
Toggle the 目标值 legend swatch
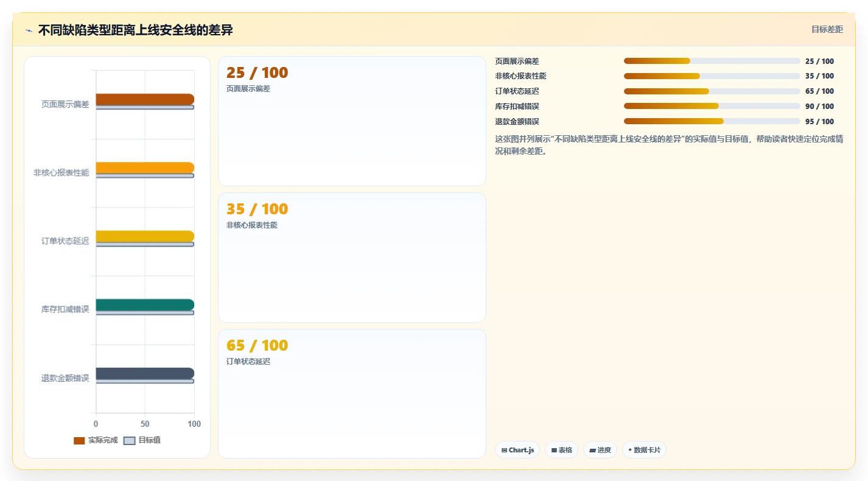(129, 440)
